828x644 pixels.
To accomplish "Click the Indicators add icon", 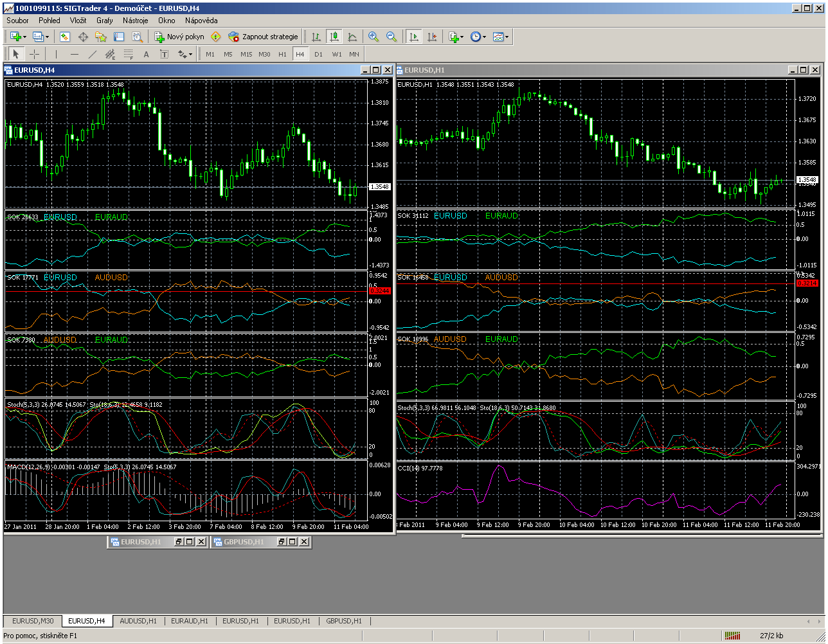I will pyautogui.click(x=453, y=37).
